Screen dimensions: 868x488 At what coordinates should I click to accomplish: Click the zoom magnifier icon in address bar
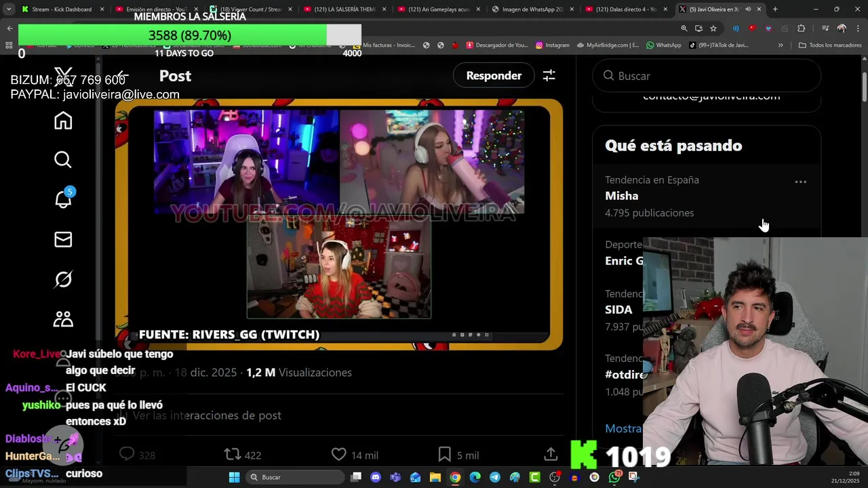[684, 28]
